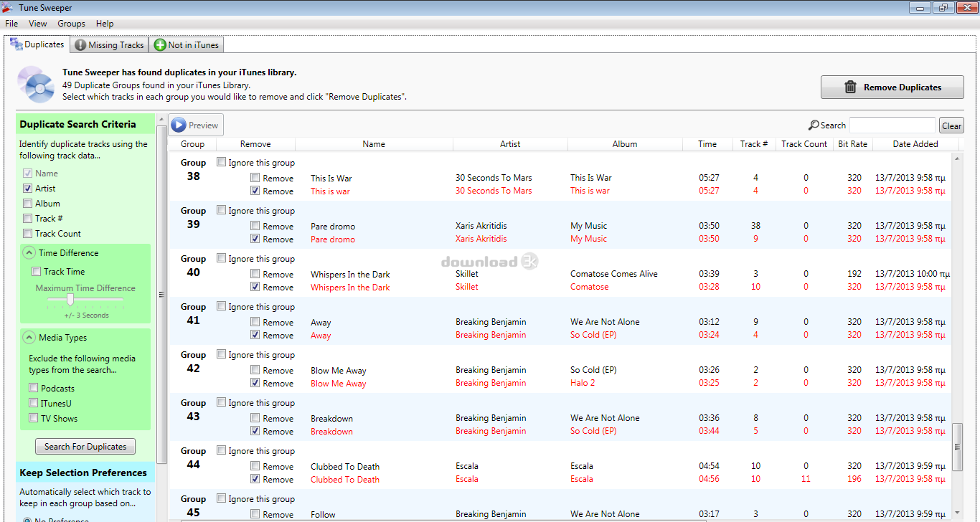
Task: Click the Tune Sweeper app icon in title bar
Action: point(7,8)
